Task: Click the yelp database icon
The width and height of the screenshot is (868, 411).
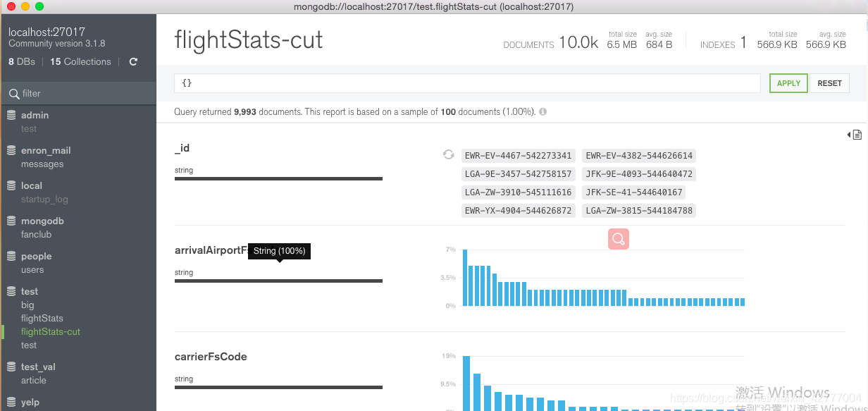Action: (x=11, y=402)
